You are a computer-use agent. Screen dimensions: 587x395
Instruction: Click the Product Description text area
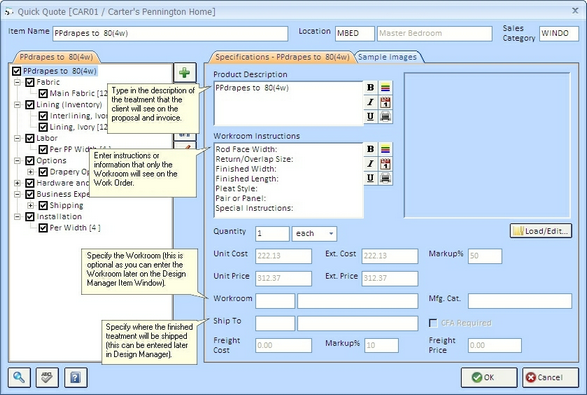coord(288,103)
